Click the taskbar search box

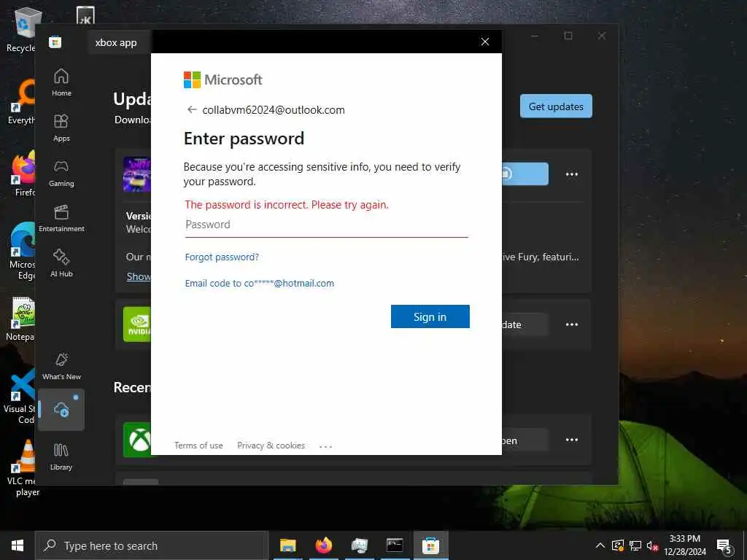click(152, 545)
